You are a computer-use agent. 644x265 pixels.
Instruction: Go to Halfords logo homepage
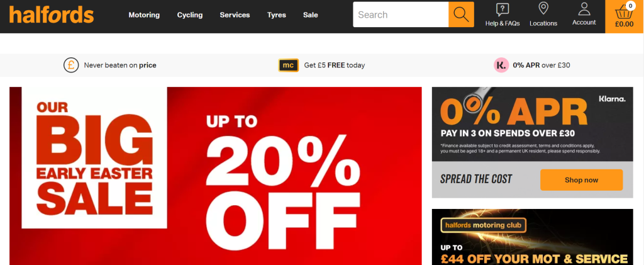click(52, 14)
